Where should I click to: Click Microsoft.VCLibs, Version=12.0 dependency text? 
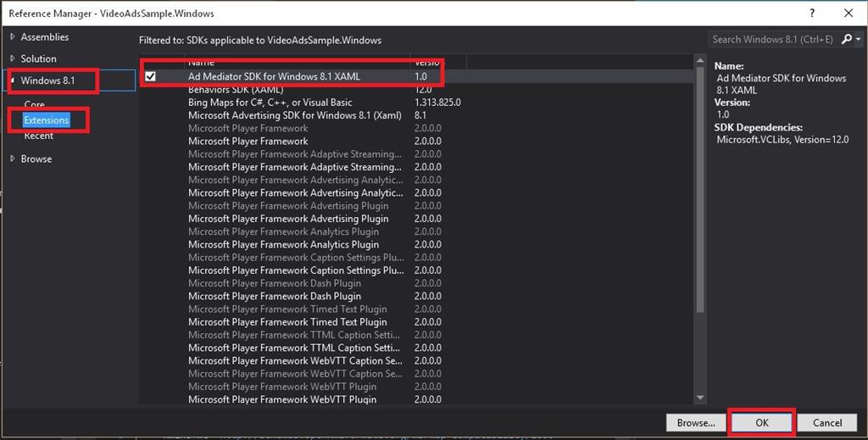coord(782,140)
